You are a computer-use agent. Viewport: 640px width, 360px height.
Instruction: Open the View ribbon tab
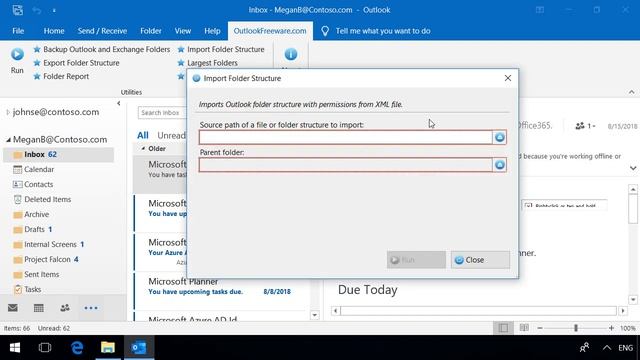click(183, 31)
